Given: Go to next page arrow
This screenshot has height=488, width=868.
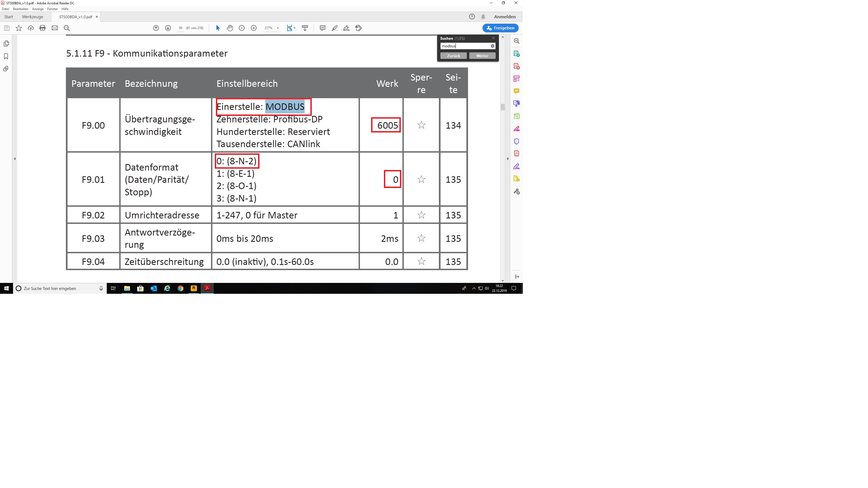Looking at the screenshot, I should 168,28.
